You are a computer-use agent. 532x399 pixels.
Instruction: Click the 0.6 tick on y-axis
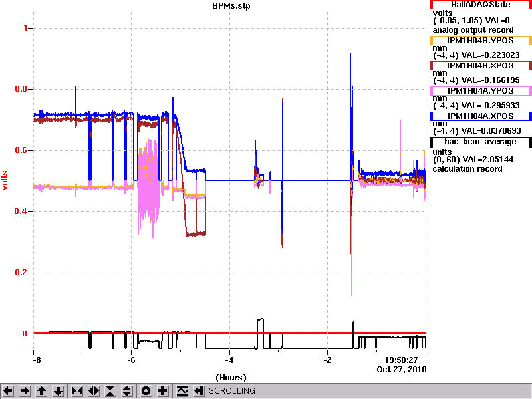(21, 150)
